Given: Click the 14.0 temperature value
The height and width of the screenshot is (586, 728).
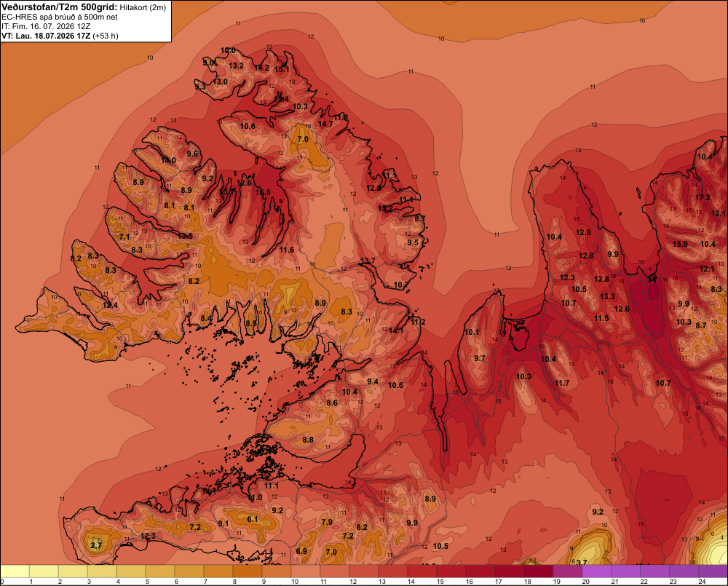Looking at the screenshot, I should [x=168, y=160].
